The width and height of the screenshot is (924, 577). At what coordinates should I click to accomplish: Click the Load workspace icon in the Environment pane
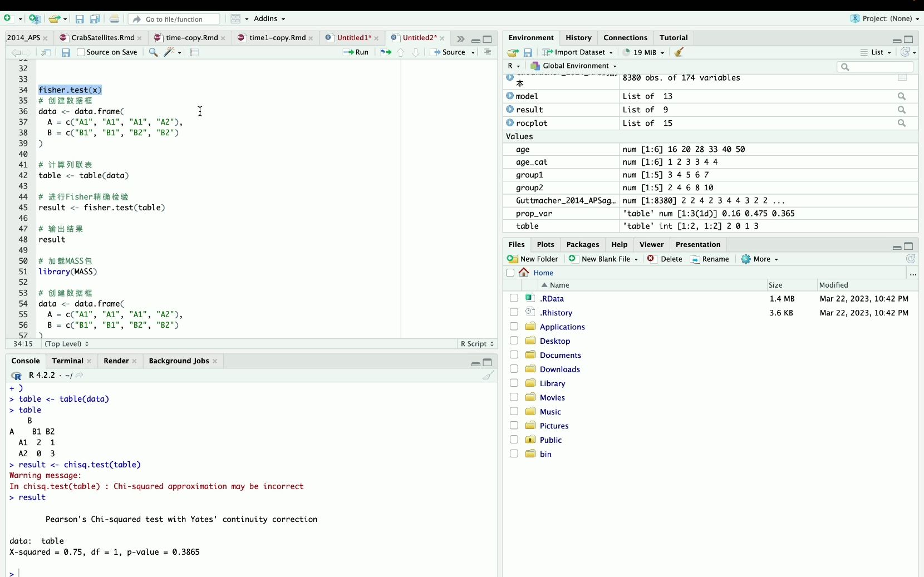click(x=513, y=52)
